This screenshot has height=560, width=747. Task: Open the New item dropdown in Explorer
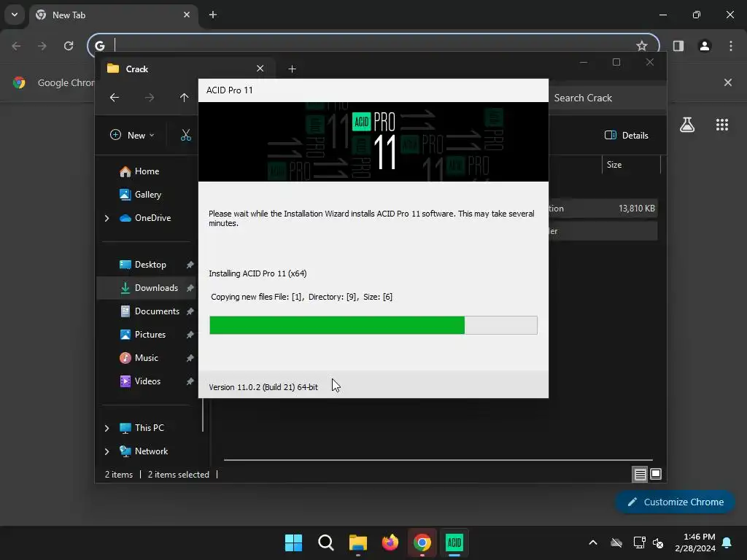[x=133, y=136]
